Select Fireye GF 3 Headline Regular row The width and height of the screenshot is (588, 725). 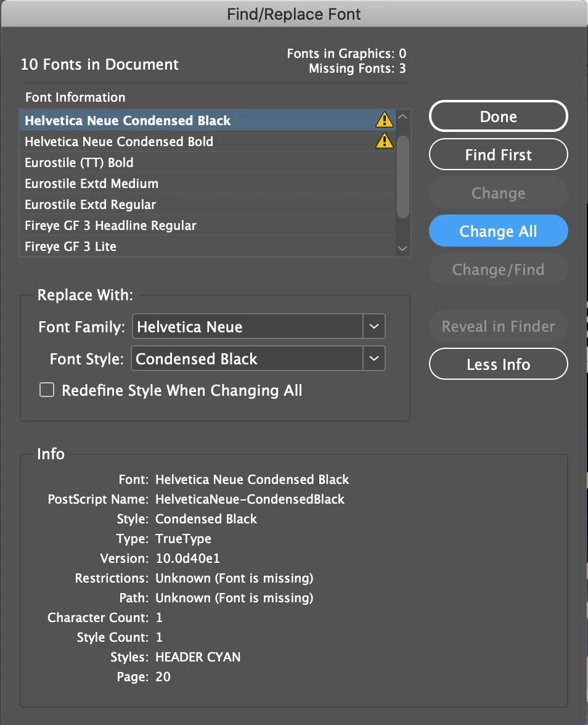(x=208, y=225)
